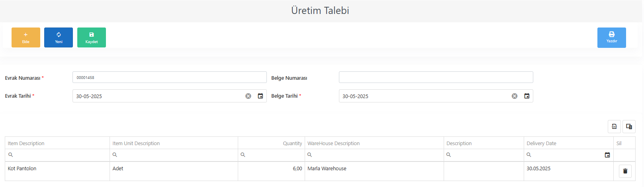Focus the Evrak Numarası field
The image size is (644, 187).
click(x=170, y=77)
